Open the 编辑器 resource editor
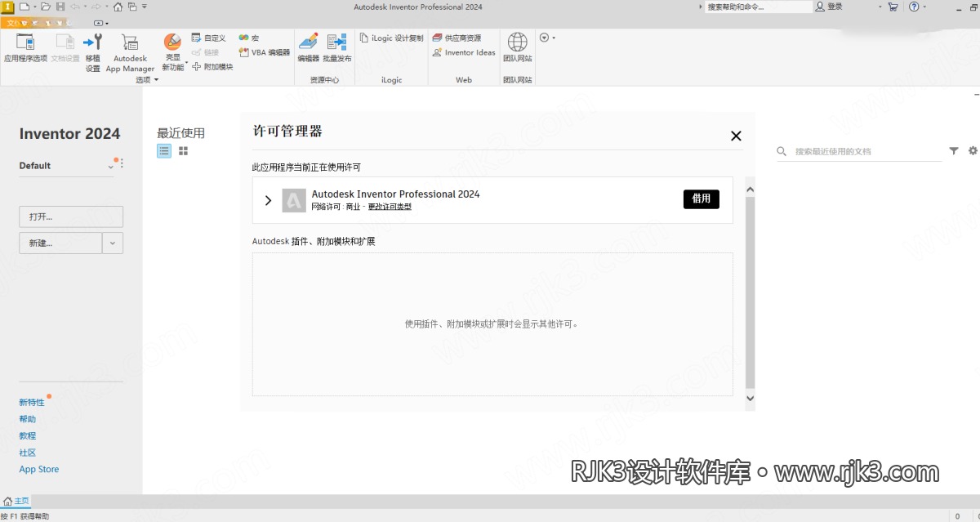Screen dimensions: 980x522 click(x=308, y=47)
